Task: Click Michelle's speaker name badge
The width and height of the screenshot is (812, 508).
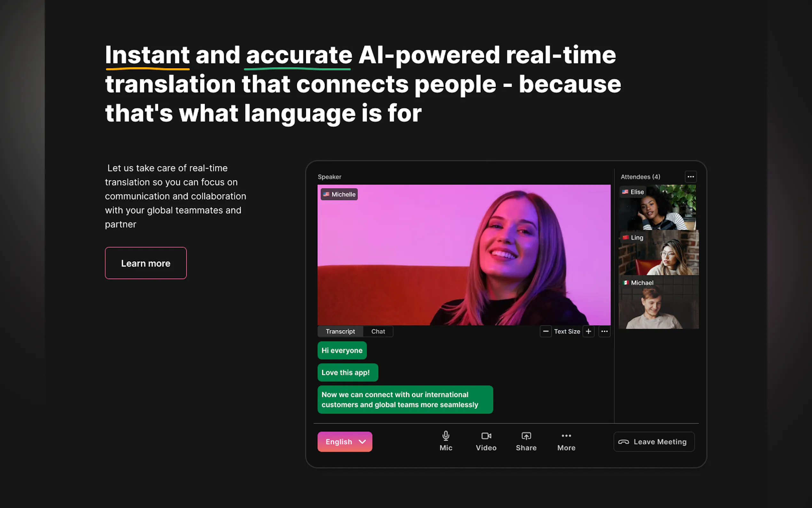Action: 339,194
